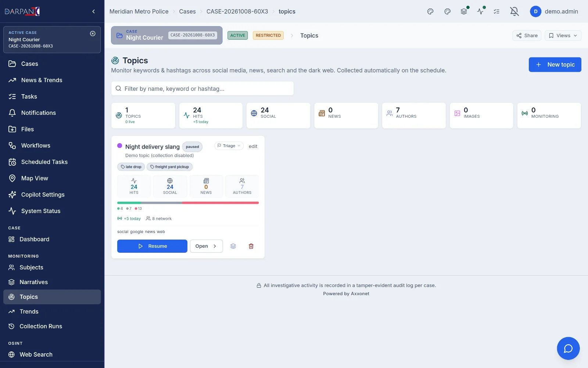Open Map View in sidebar
The width and height of the screenshot is (588, 368).
click(x=52, y=178)
